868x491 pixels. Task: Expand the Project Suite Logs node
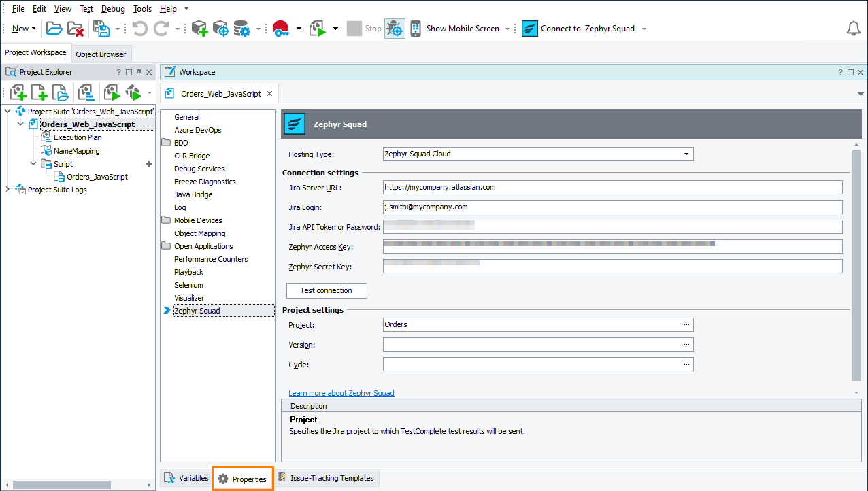[x=6, y=189]
